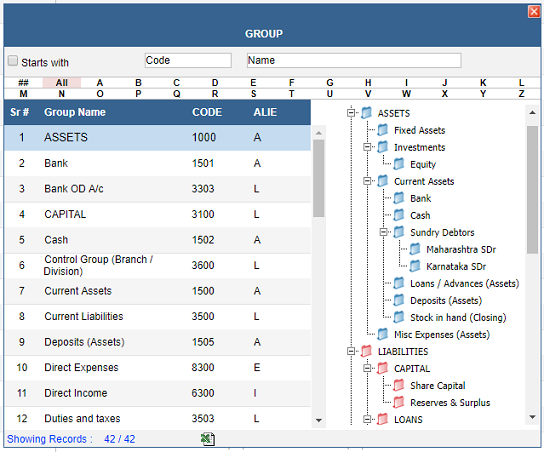
Task: Enable the Starts with checkbox
Action: point(13,61)
